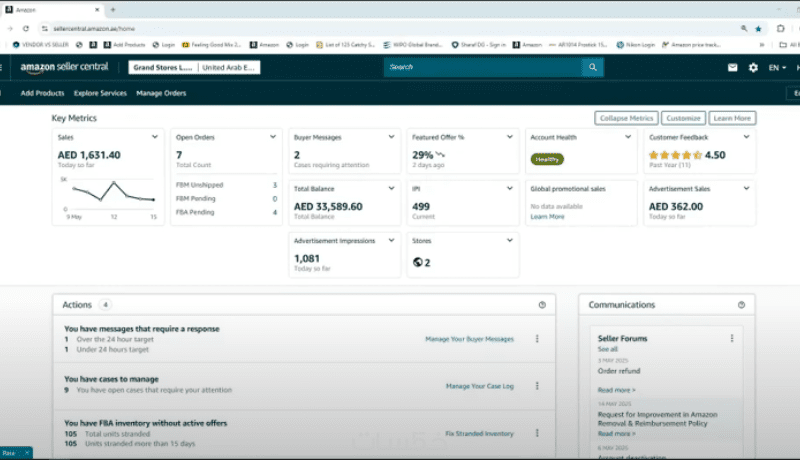Open the EN language dropdown
Viewport: 800px width, 460px height.
[777, 67]
